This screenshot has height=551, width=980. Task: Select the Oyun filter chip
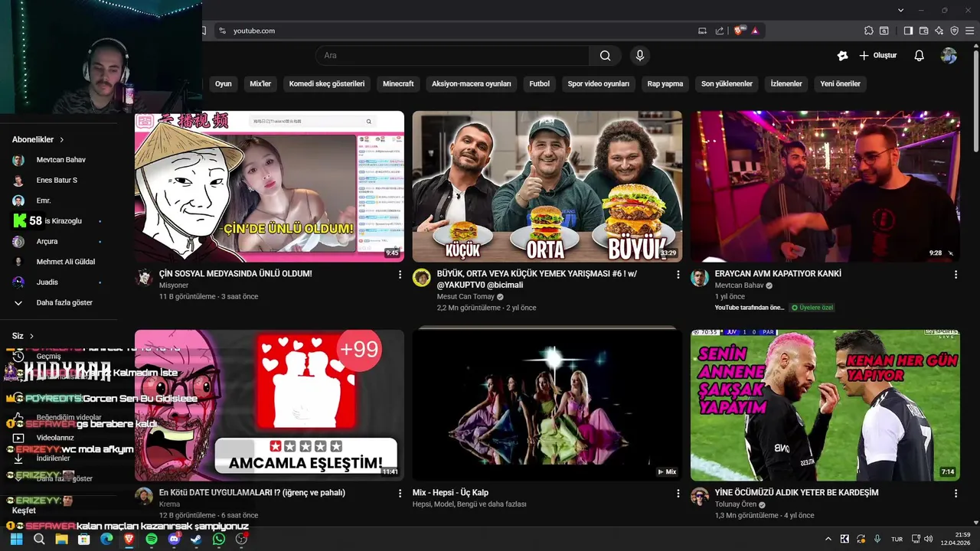(223, 83)
